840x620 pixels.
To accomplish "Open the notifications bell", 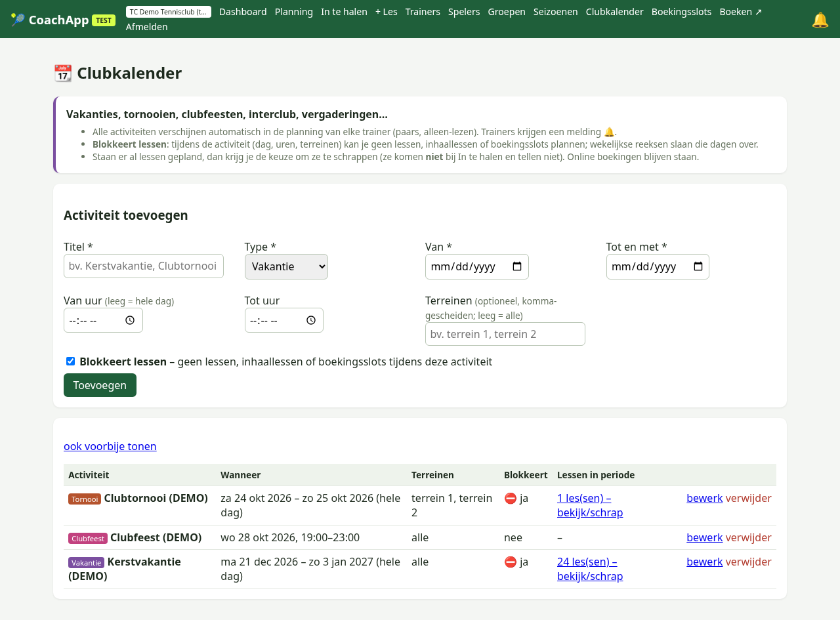I will click(820, 20).
